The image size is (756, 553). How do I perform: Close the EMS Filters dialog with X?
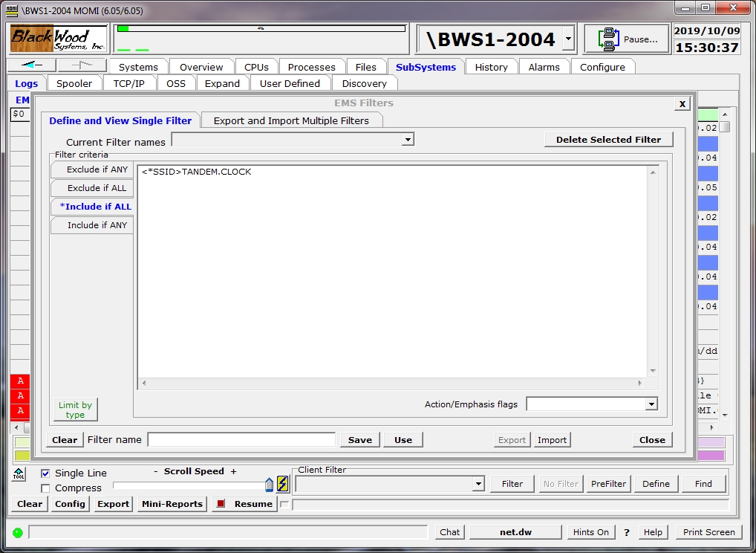(x=682, y=104)
